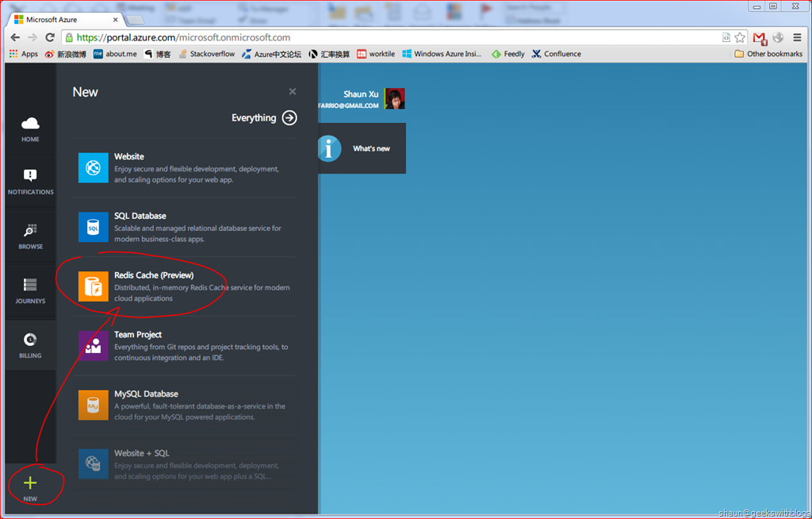Click Shaun Xu's profile avatar
The image size is (812, 519).
[395, 98]
